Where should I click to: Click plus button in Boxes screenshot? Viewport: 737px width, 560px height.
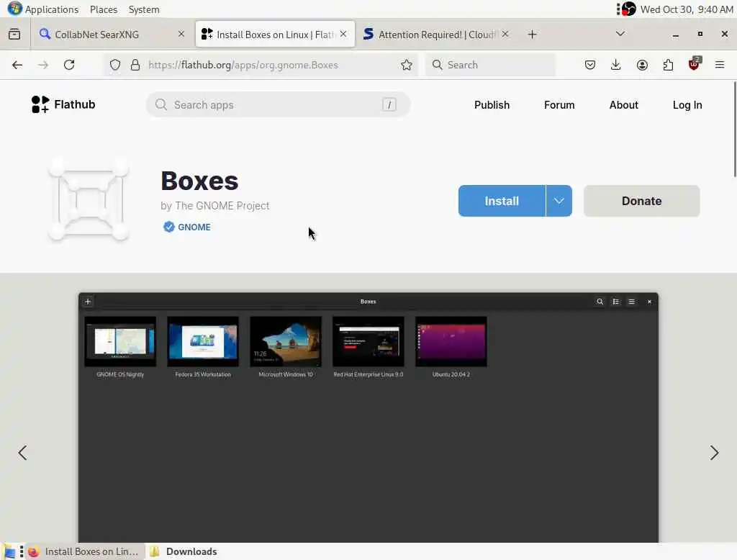(x=88, y=302)
